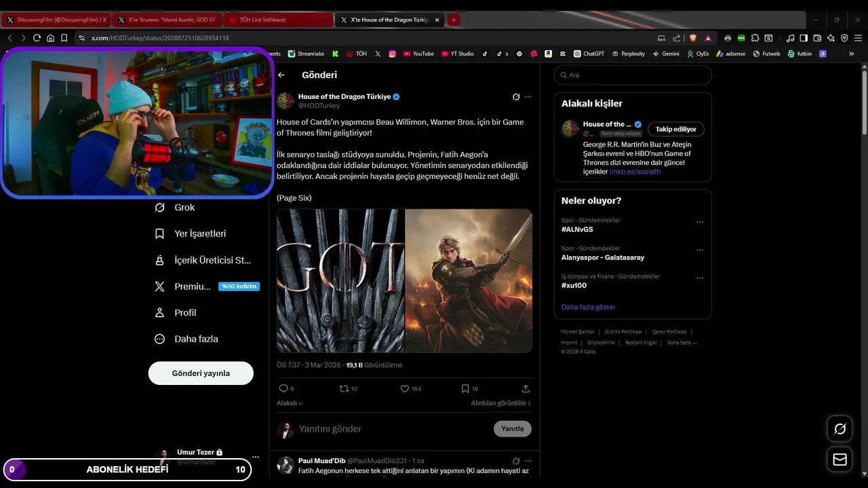
Task: Open Paul Muad'Dib's reply Grok icon
Action: tap(516, 461)
